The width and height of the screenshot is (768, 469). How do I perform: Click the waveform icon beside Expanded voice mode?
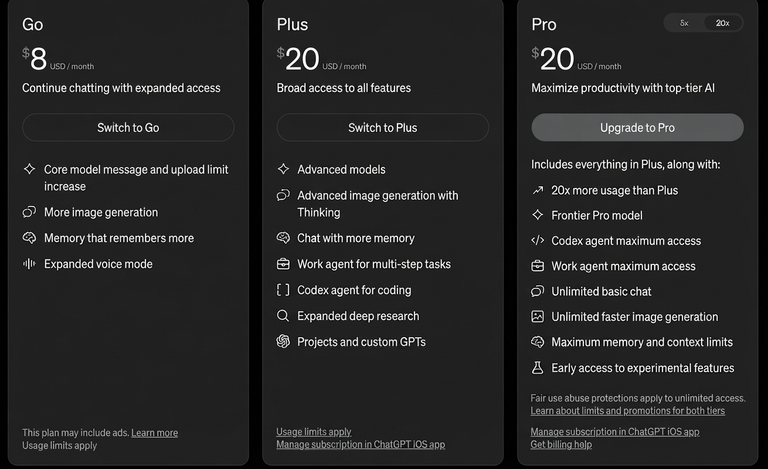pyautogui.click(x=29, y=264)
